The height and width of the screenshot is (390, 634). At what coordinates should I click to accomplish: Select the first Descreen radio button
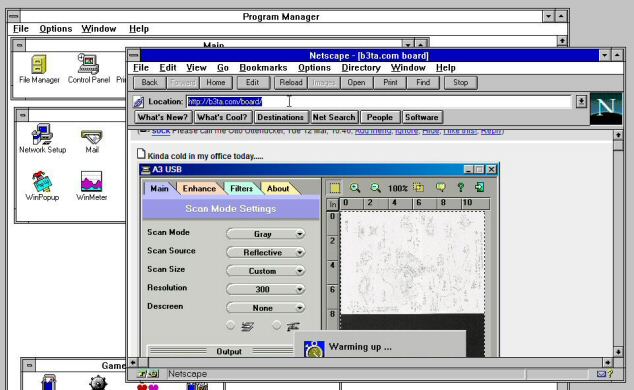pos(230,325)
